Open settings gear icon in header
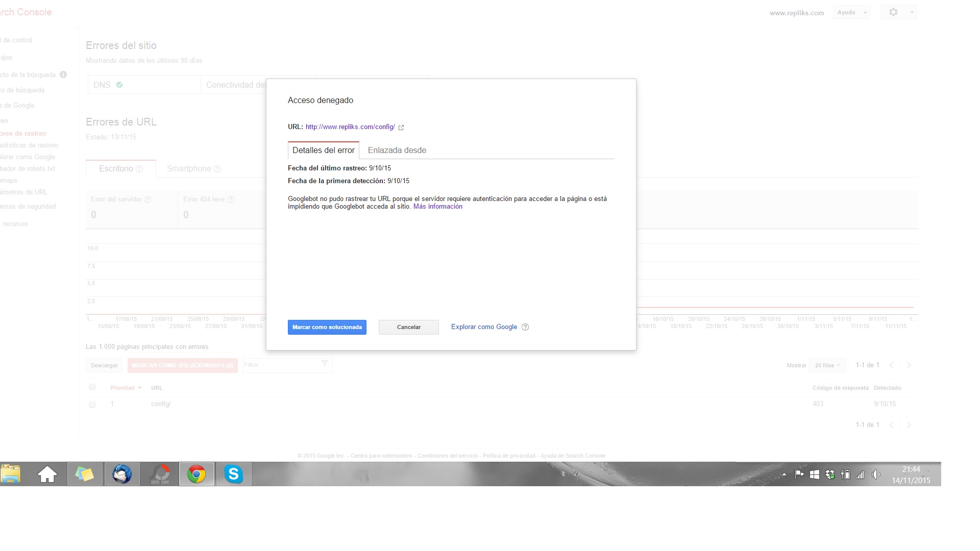The image size is (980, 551). tap(893, 12)
